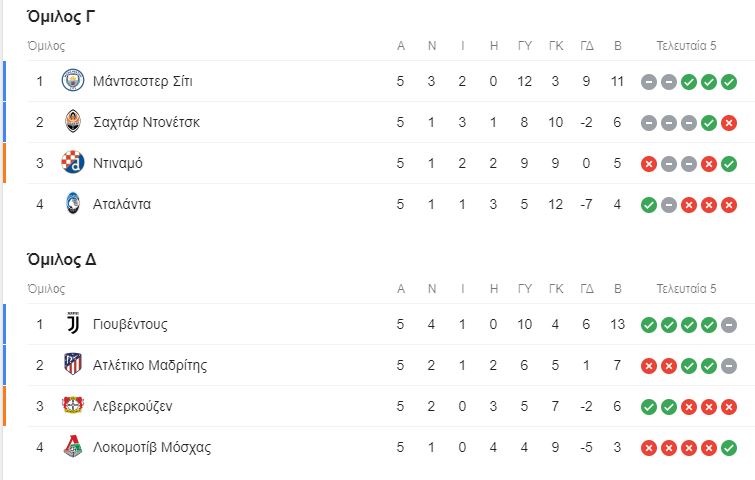Click the Atlético Madrid club crest
Viewport: 755px width, 480px height.
[73, 364]
